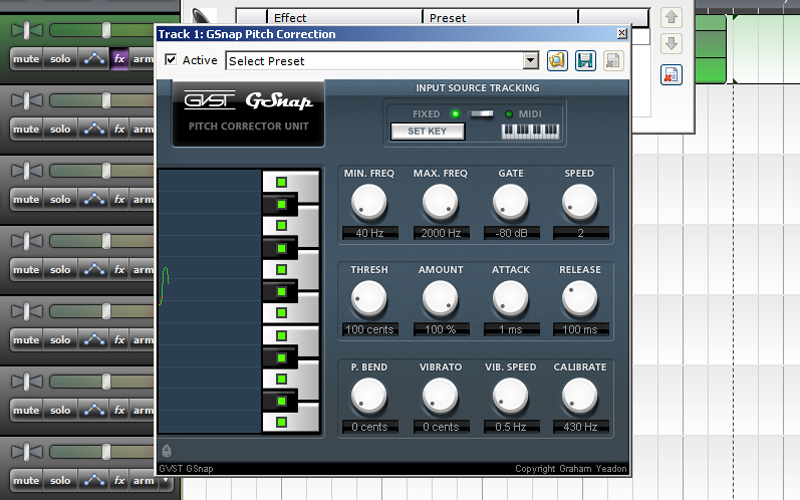Image resolution: width=800 pixels, height=500 pixels.
Task: Click the small mouse icon at GSnap bottom
Action: click(x=166, y=451)
